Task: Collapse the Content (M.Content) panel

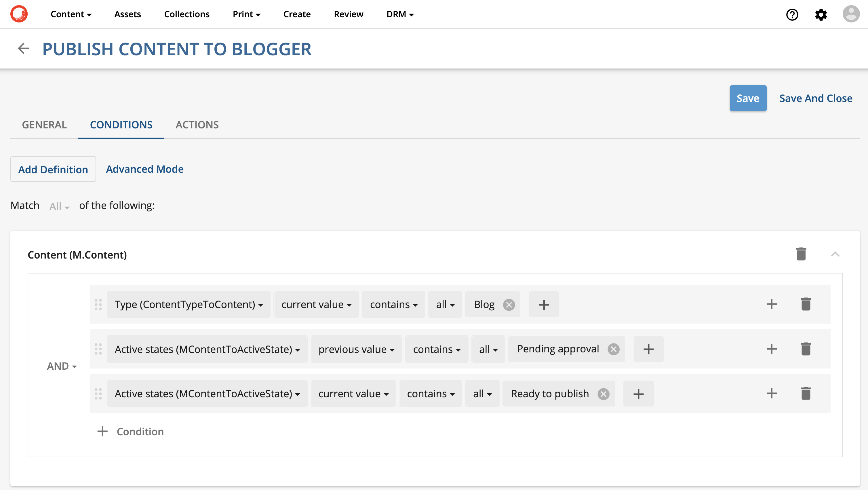Action: (835, 255)
